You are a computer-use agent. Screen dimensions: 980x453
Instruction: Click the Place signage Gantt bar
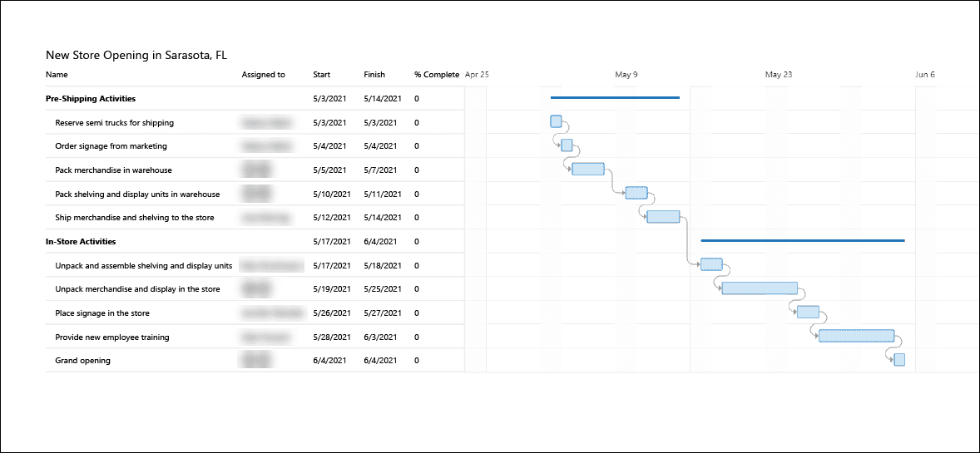point(808,312)
